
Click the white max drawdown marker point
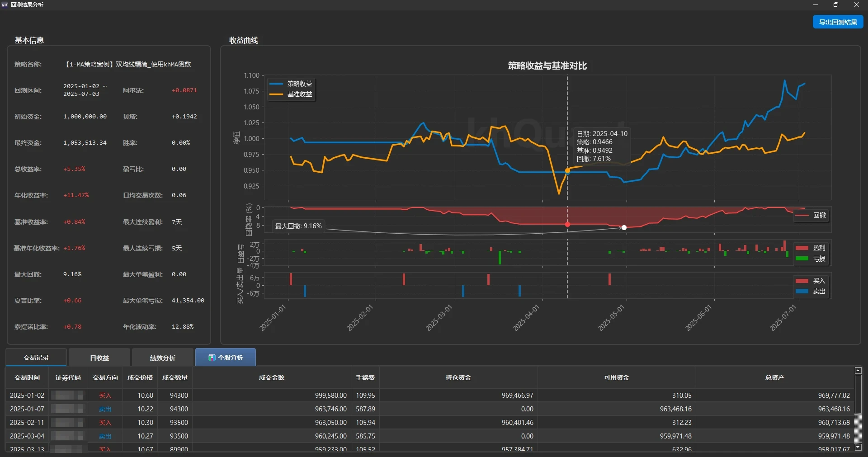624,227
